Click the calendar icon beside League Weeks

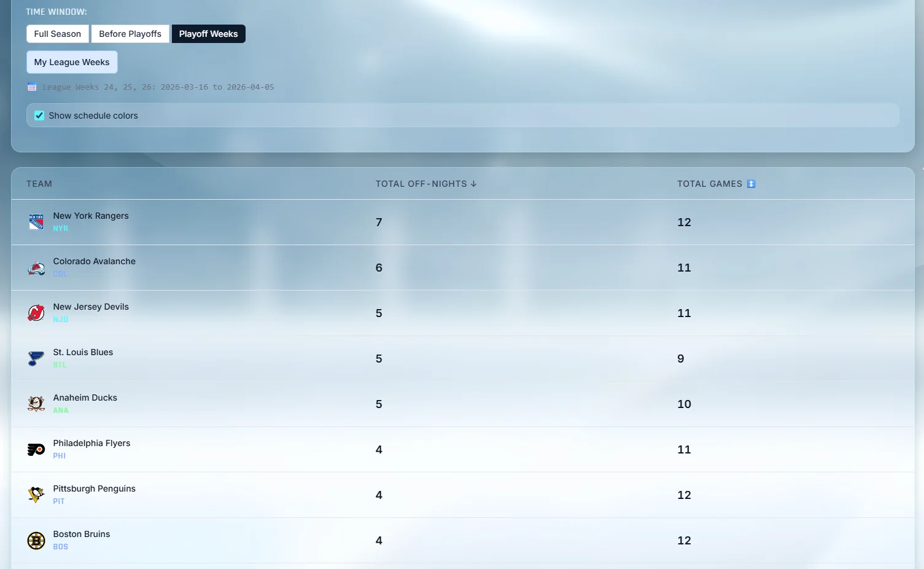[32, 87]
